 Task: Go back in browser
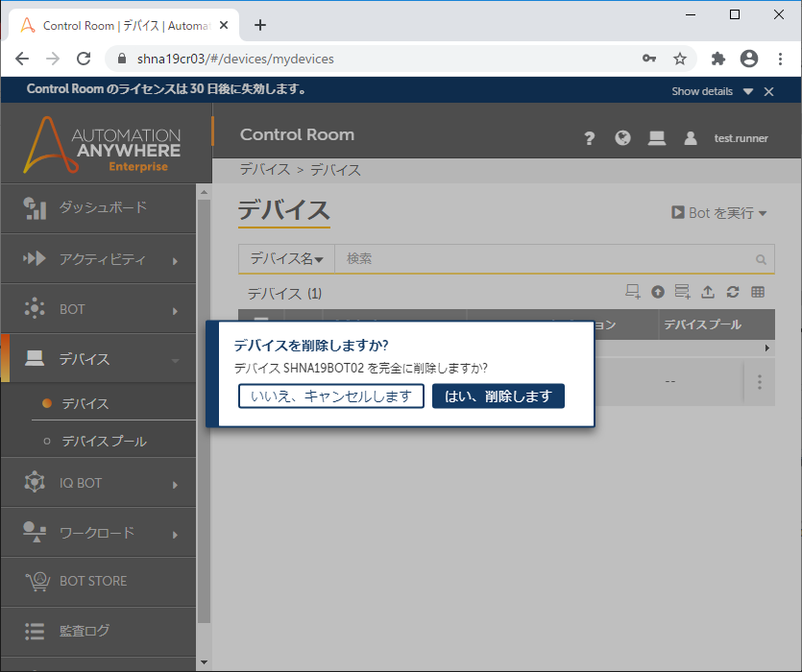point(22,59)
